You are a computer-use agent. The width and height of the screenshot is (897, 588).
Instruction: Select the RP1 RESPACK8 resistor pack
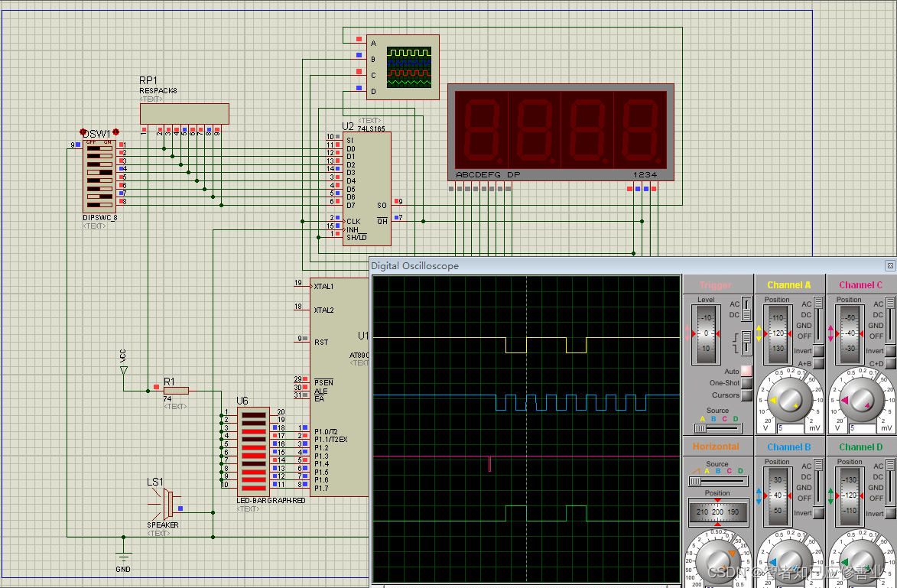tap(184, 113)
